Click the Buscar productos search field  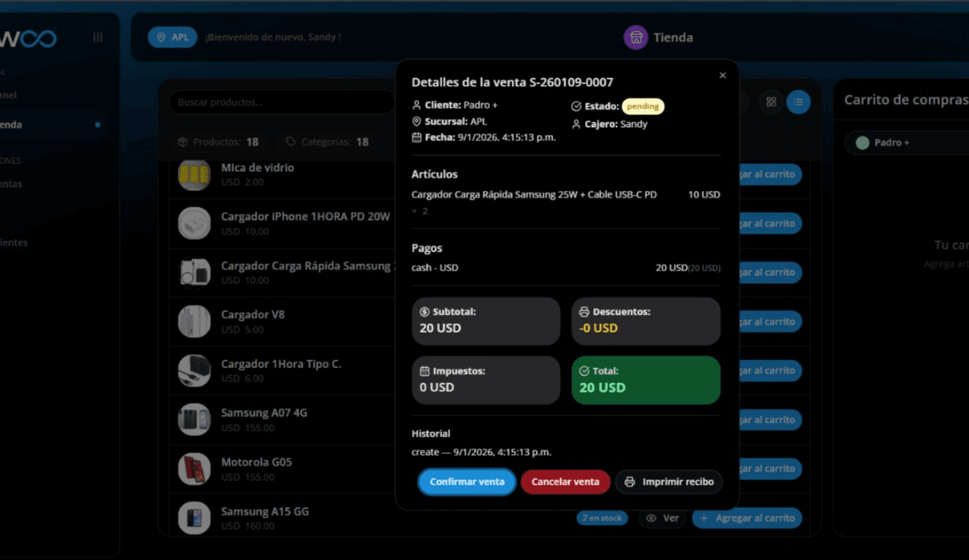click(x=281, y=102)
